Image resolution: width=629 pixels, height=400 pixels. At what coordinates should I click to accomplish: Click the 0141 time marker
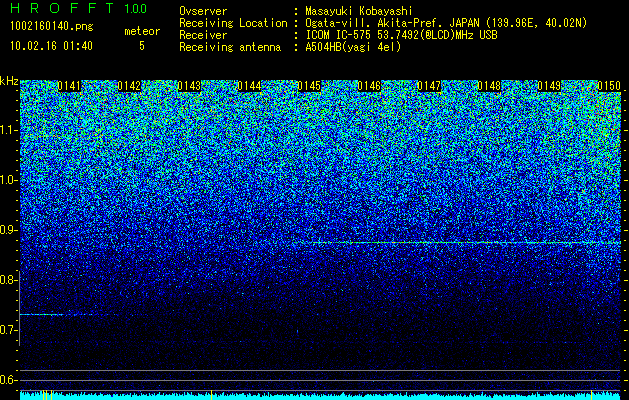[69, 86]
